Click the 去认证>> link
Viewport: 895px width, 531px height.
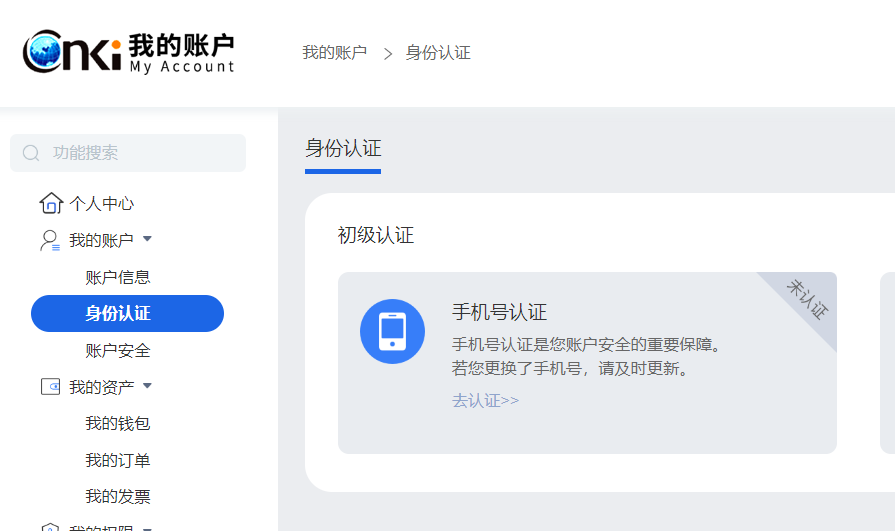[x=485, y=400]
